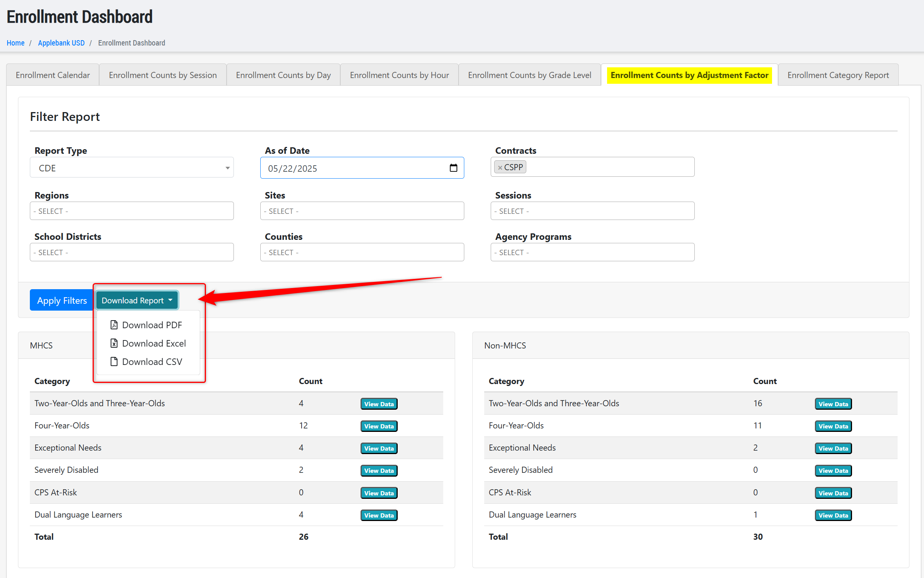Image resolution: width=924 pixels, height=578 pixels.
Task: View Data for Non-MHCS Exceptional Needs
Action: coord(833,448)
